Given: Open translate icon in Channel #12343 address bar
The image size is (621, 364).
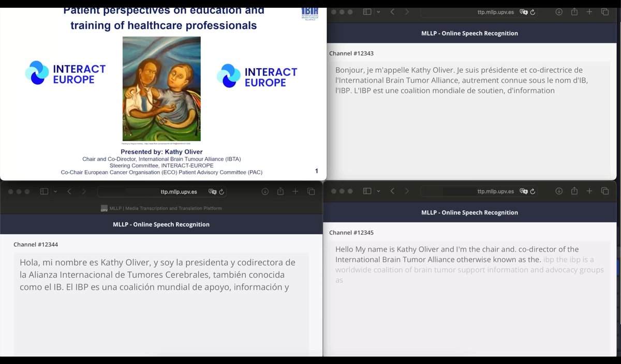Looking at the screenshot, I should [x=523, y=12].
